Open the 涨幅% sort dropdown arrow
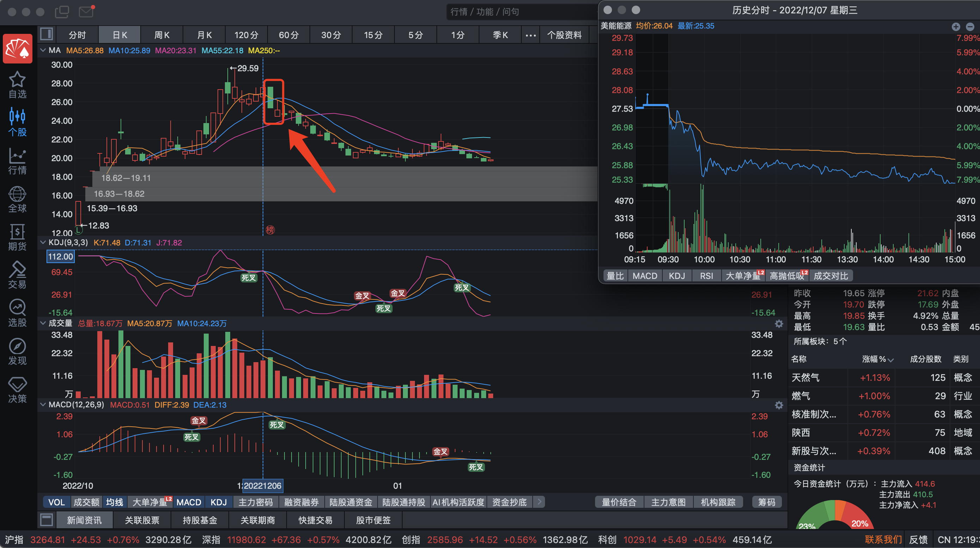Image resolution: width=980 pixels, height=548 pixels. click(890, 360)
